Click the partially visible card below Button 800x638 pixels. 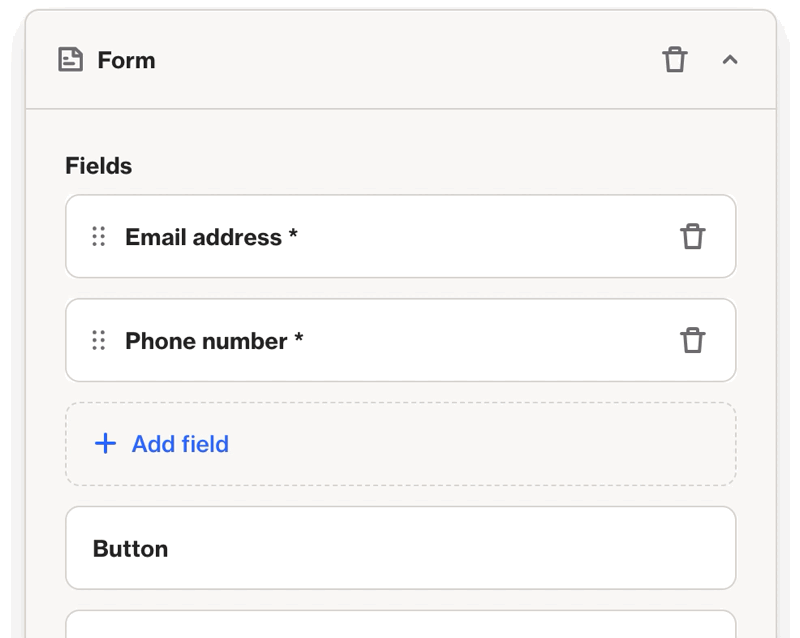tap(400, 626)
